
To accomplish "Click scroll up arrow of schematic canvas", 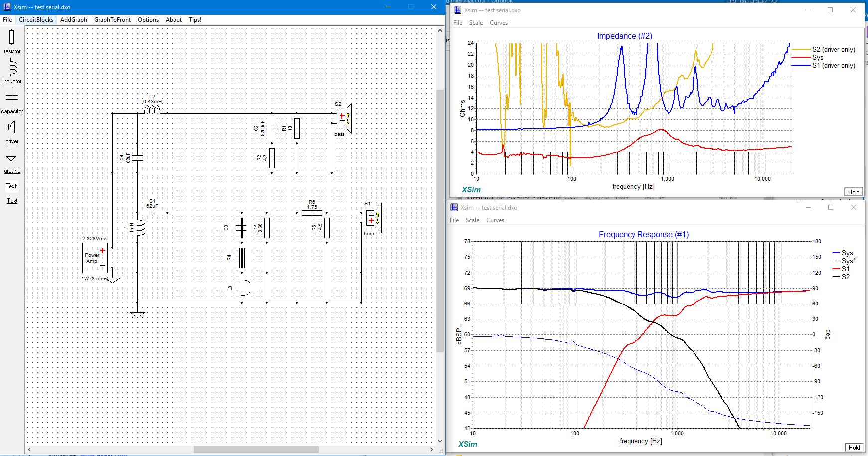I will click(x=439, y=30).
